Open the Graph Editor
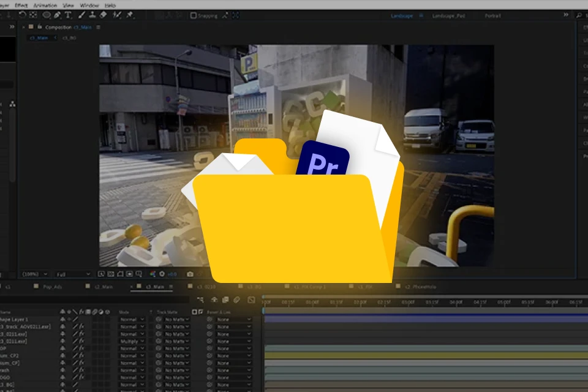Screen dimensions: 588x392 (251, 300)
